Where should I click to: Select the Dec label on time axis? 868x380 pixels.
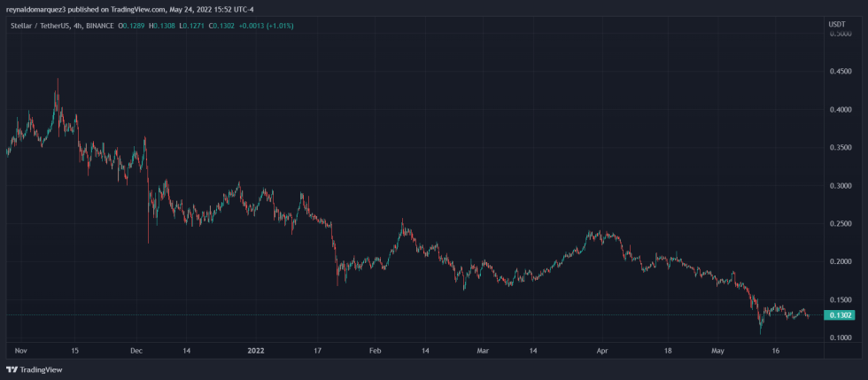pos(136,351)
